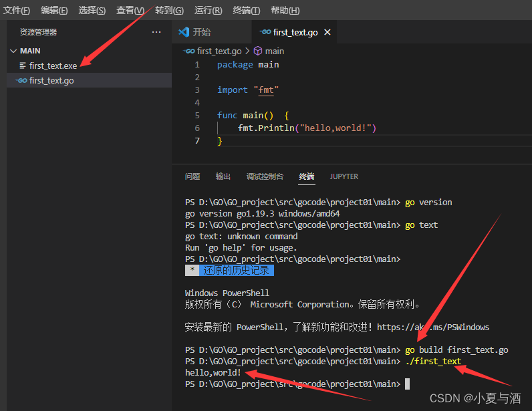Click the 'Windows PowerShell' terminal line
The image size is (532, 411).
pos(227,293)
